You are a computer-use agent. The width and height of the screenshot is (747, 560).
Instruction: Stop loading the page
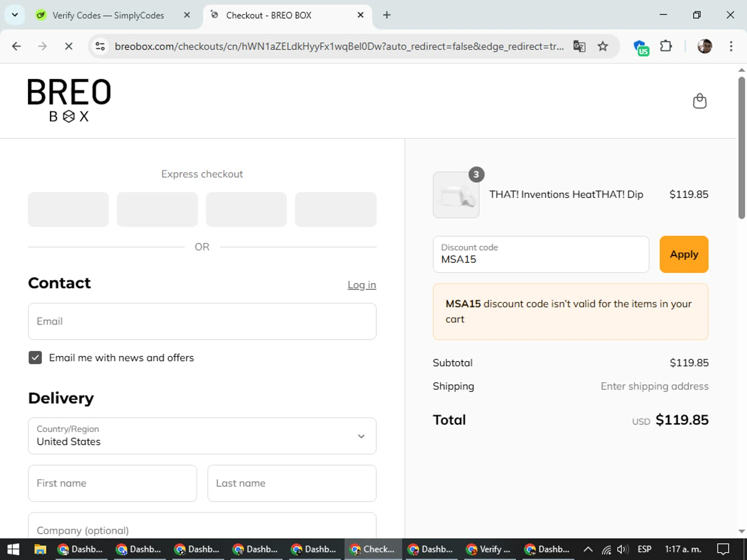click(69, 46)
